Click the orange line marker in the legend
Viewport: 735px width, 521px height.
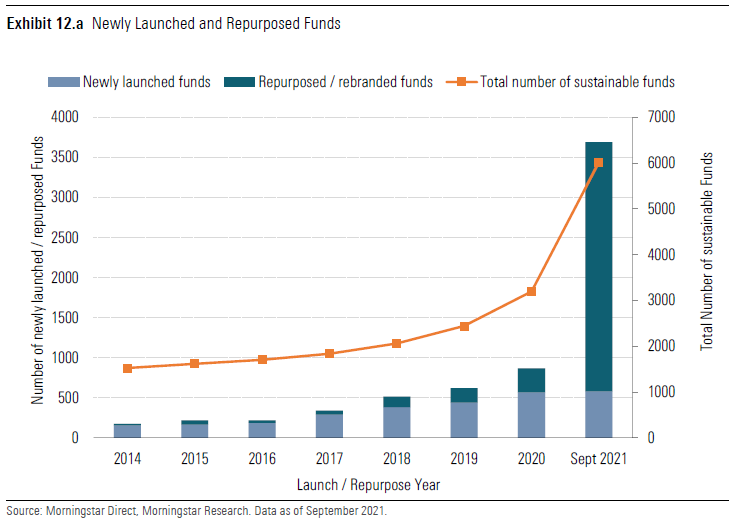pyautogui.click(x=460, y=82)
